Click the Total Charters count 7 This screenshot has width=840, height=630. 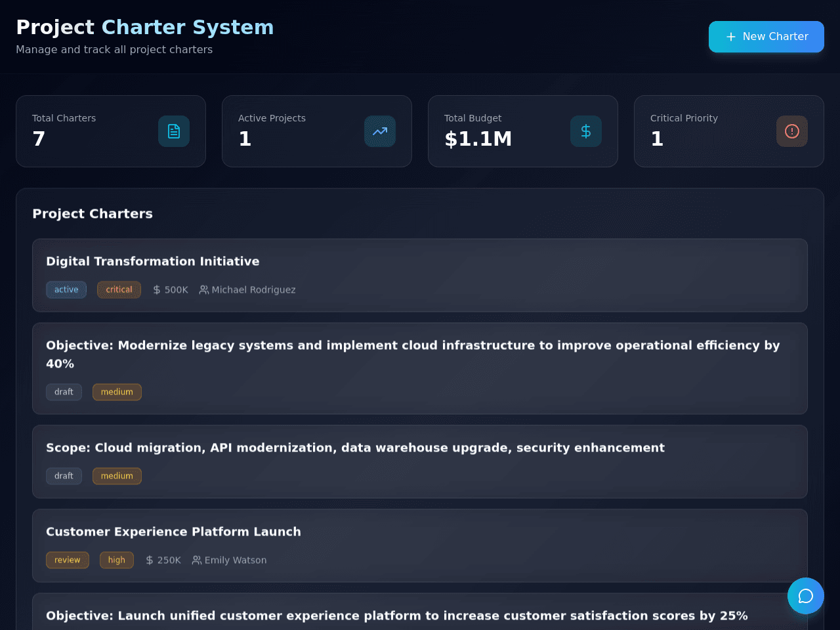tap(39, 139)
